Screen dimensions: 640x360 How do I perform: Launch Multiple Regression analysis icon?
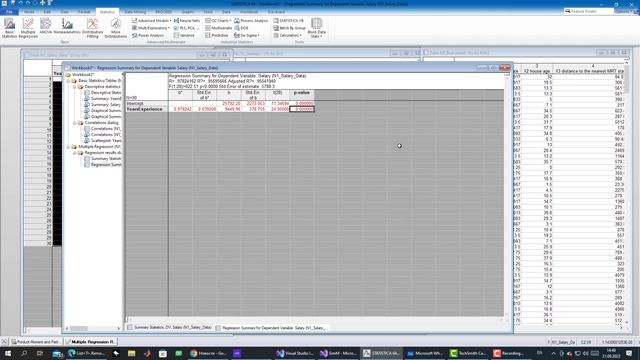28,28
